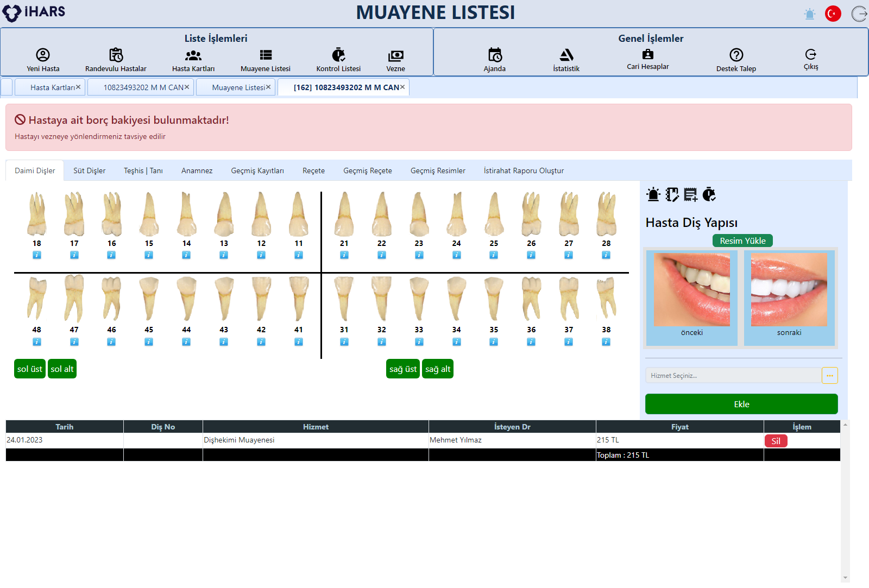Open Hizmet selection ellipsis button
This screenshot has height=588, width=869.
pos(829,376)
